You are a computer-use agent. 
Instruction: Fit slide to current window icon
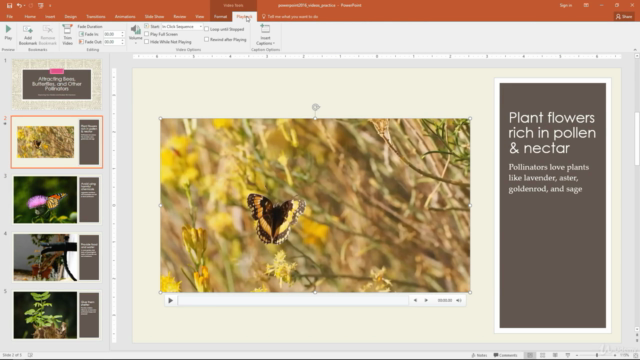pos(635,355)
